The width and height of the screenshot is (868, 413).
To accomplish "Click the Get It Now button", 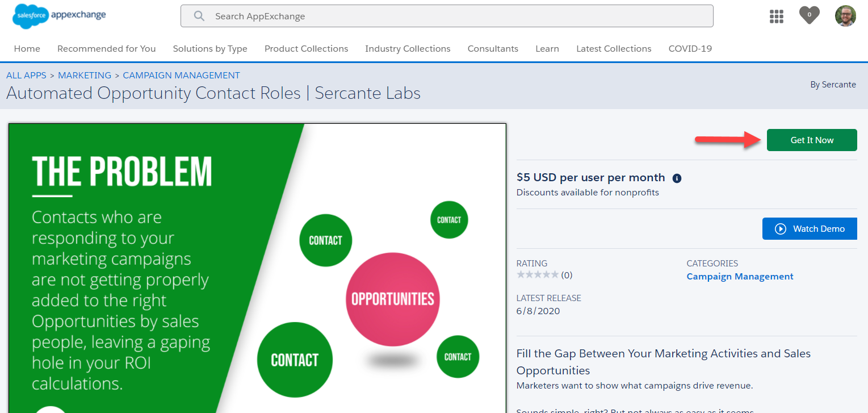I will [x=812, y=140].
